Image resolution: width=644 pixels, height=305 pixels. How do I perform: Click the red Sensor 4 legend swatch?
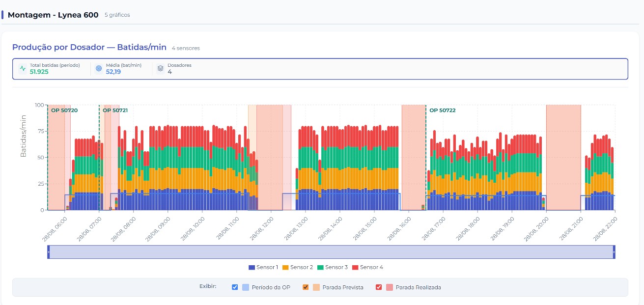355,268
